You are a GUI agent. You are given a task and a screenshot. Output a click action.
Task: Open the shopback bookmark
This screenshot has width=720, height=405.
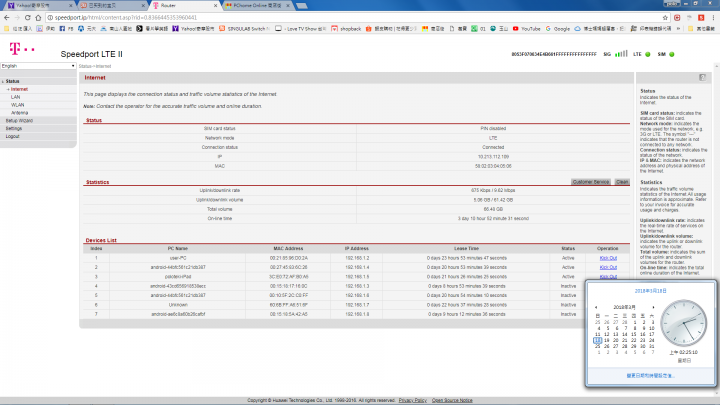coord(346,28)
